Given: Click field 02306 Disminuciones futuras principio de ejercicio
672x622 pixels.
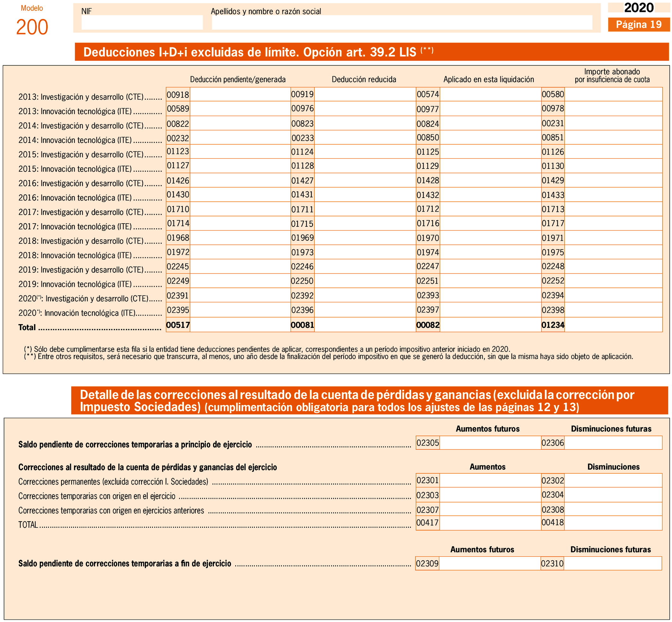Looking at the screenshot, I should pos(613,443).
